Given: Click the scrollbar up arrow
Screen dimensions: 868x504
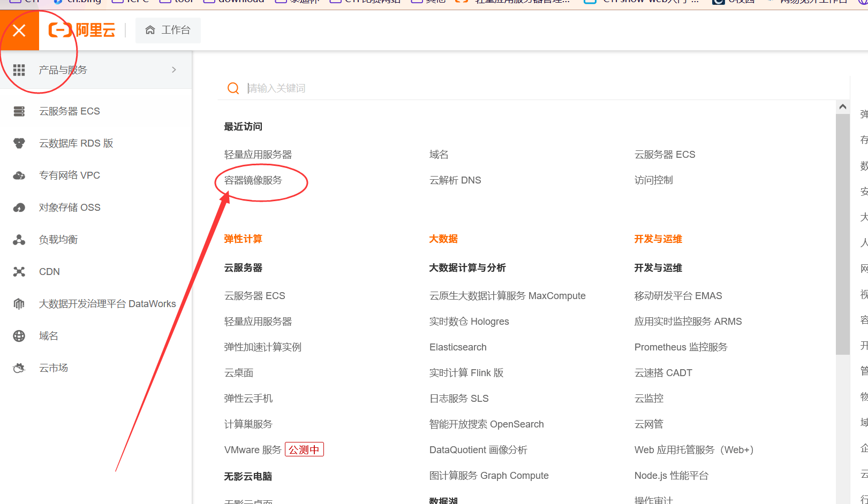Looking at the screenshot, I should click(843, 107).
